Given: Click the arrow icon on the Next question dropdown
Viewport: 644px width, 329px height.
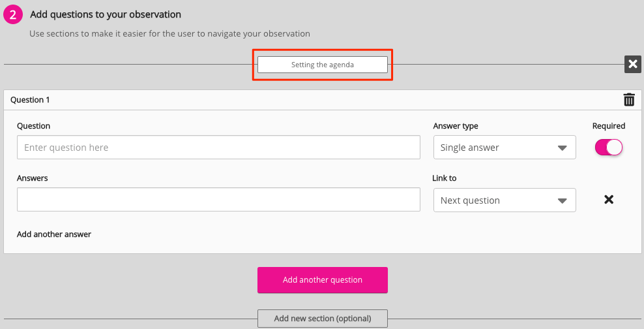Looking at the screenshot, I should [563, 201].
